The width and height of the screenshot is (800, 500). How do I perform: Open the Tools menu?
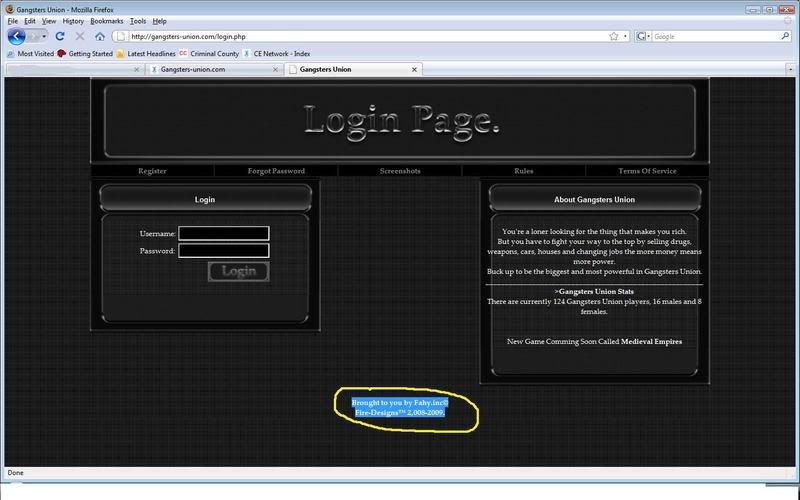tap(137, 20)
